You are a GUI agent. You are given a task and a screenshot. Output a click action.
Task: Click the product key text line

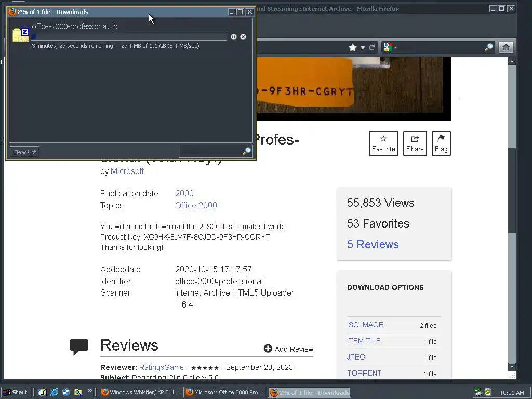(185, 237)
